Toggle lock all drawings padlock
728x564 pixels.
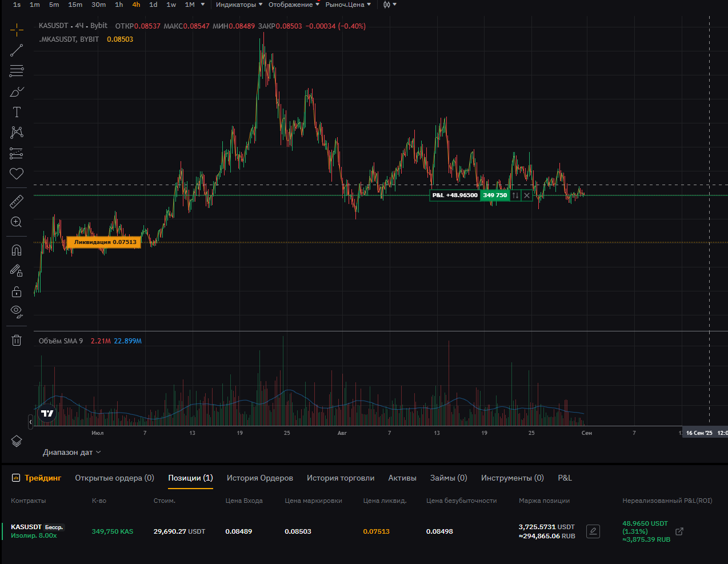point(17,291)
